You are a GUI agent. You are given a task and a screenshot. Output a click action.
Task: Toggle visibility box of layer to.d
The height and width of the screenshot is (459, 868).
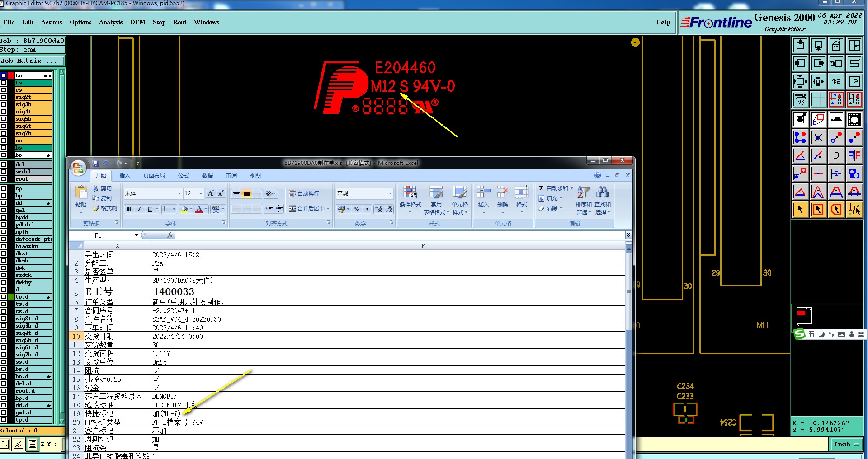pyautogui.click(x=4, y=297)
